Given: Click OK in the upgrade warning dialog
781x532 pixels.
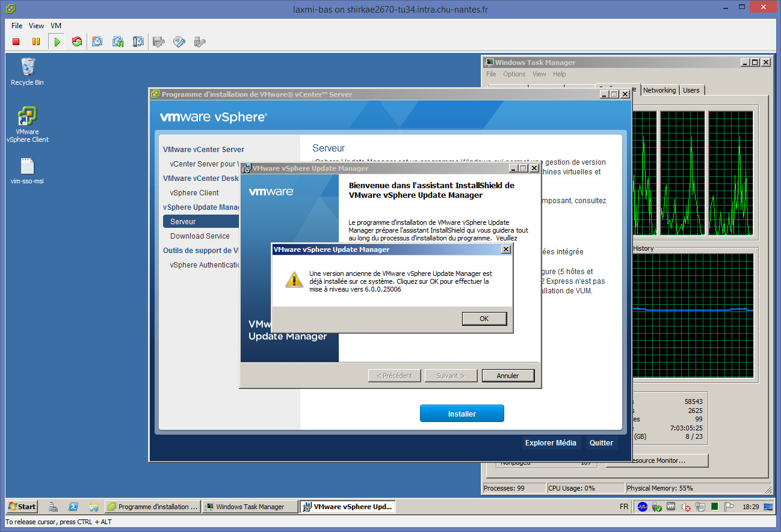Looking at the screenshot, I should pyautogui.click(x=484, y=319).
